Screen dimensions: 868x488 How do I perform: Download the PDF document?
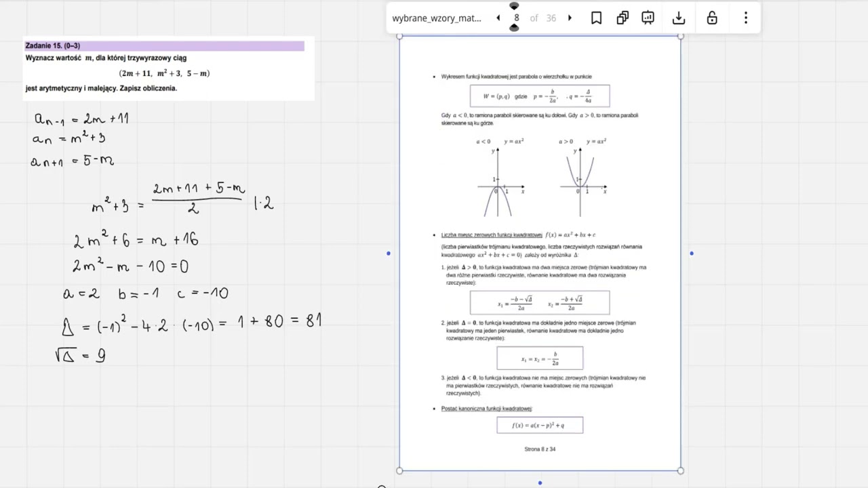[679, 18]
